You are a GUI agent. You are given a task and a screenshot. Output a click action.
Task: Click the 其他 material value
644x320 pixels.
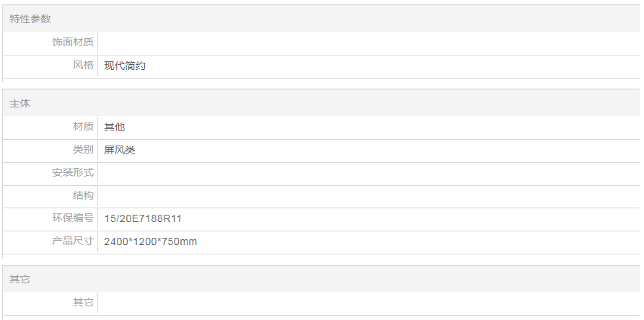pyautogui.click(x=115, y=127)
